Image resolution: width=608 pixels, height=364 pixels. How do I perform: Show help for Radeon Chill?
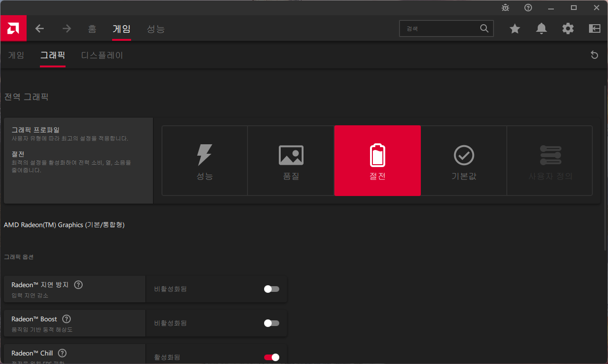point(62,353)
